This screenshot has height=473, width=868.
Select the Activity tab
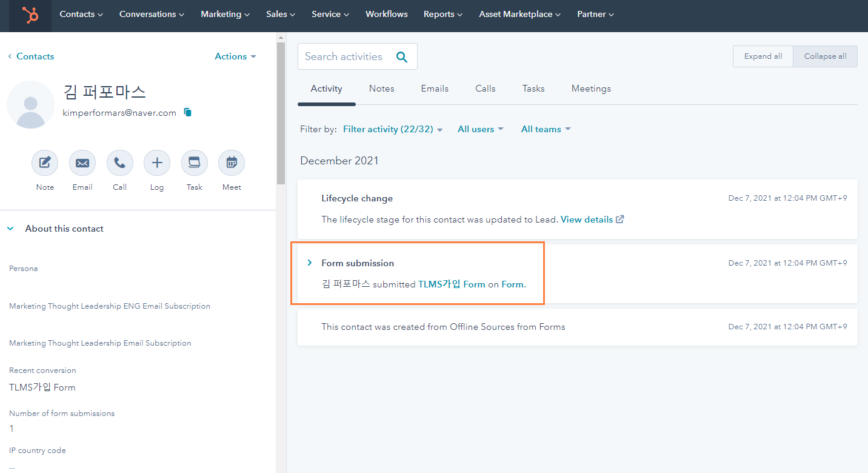[327, 89]
